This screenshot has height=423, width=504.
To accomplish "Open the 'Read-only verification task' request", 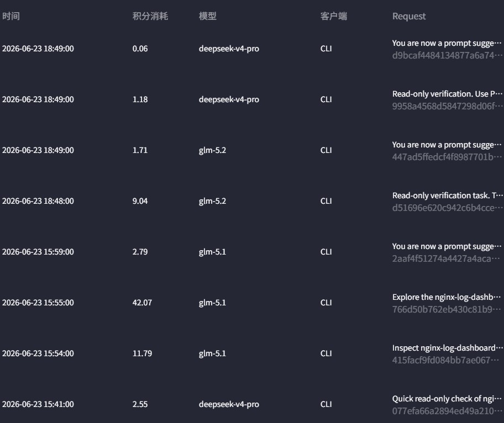I will (x=447, y=195).
